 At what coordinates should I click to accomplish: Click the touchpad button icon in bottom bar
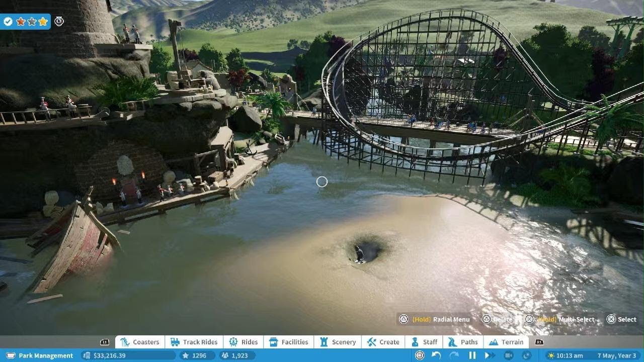420,355
